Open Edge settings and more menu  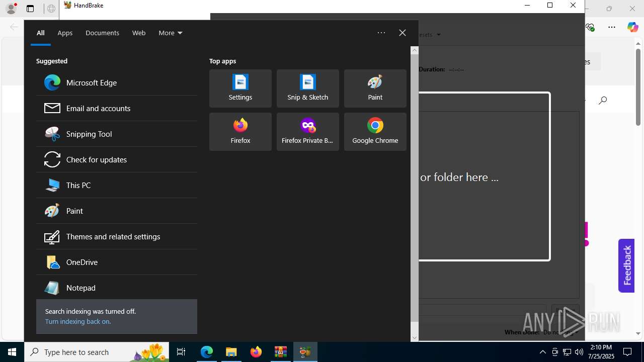point(612,27)
